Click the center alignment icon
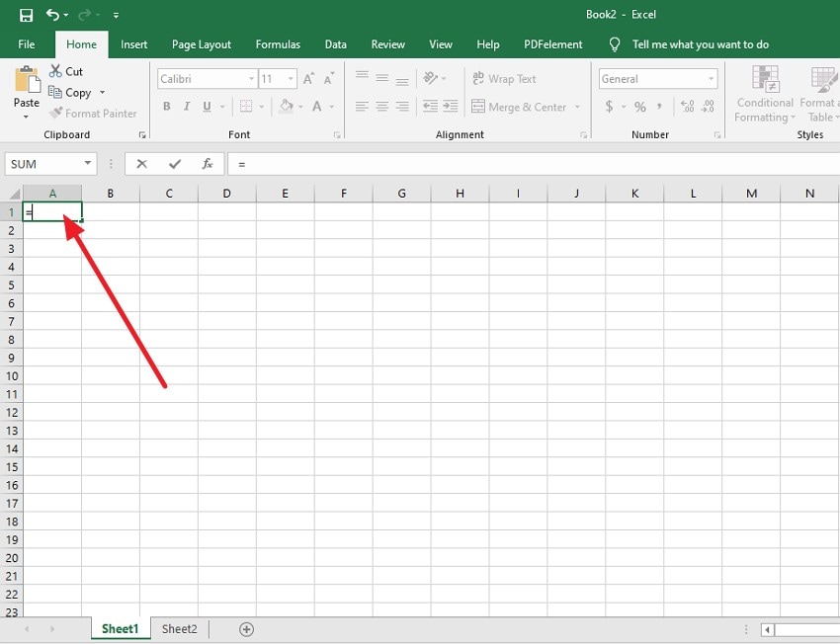 pos(380,106)
